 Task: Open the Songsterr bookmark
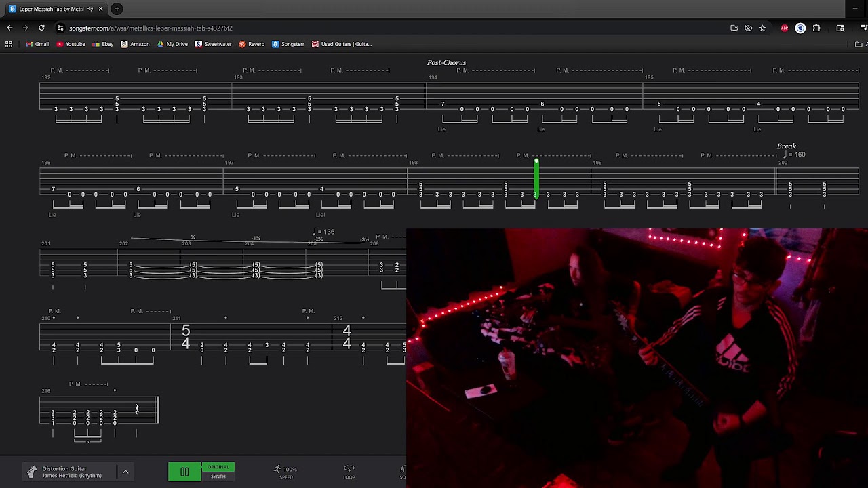point(288,44)
